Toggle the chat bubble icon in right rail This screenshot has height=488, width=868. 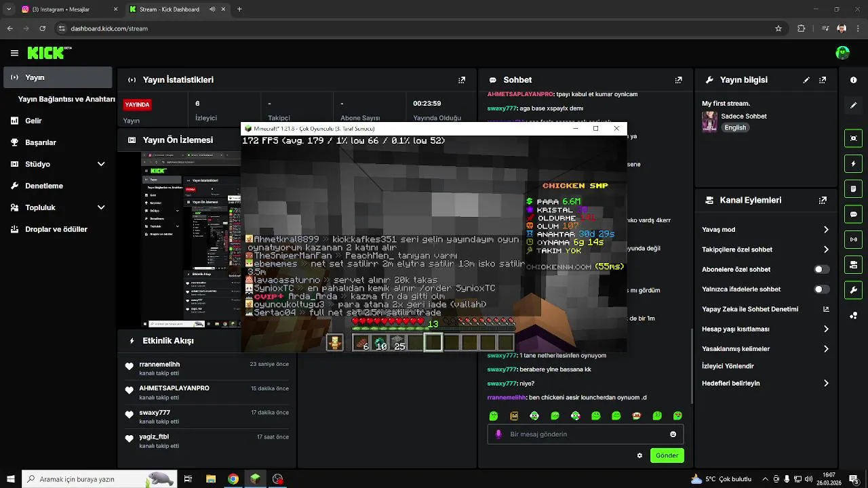[853, 214]
